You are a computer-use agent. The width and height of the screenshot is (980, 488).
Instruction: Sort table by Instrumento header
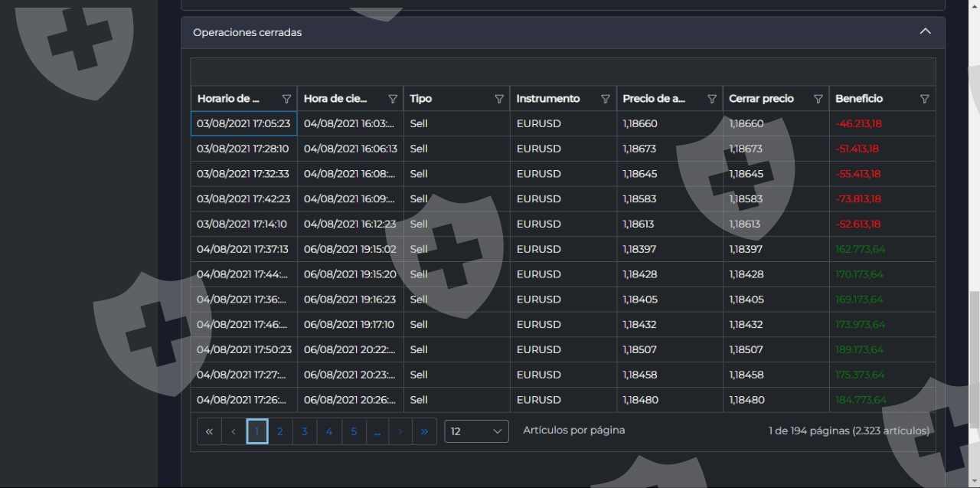pyautogui.click(x=547, y=99)
